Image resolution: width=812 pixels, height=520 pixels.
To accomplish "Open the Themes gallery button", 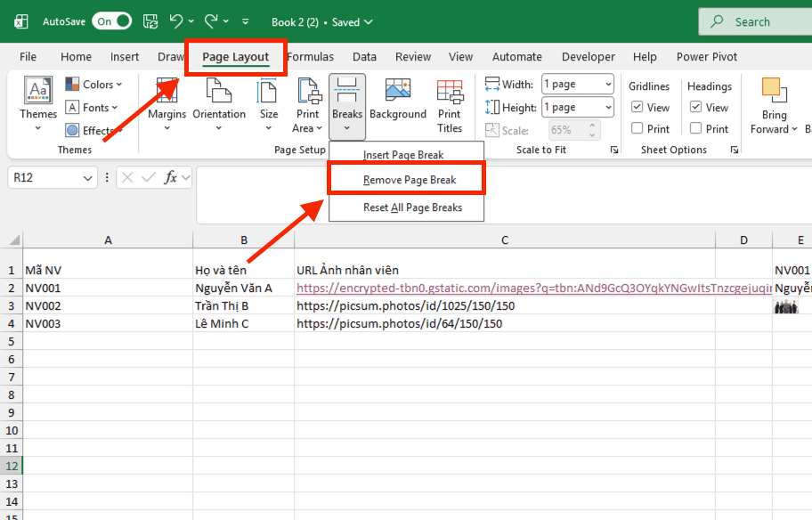I will coord(38,104).
